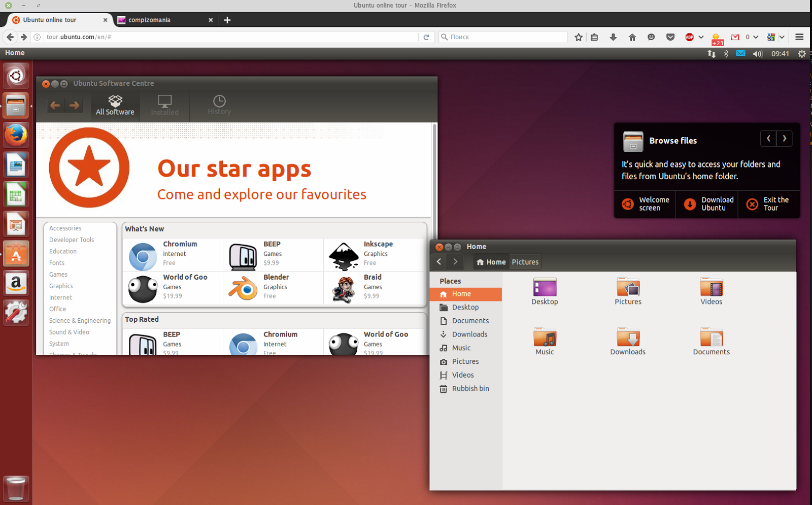
Task: Select Rubbish bin in the Places sidebar
Action: [470, 388]
